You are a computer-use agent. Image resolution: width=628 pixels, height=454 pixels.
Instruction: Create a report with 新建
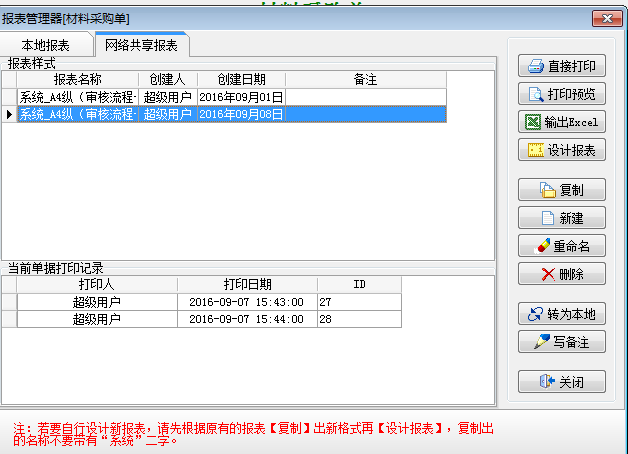[x=561, y=218]
